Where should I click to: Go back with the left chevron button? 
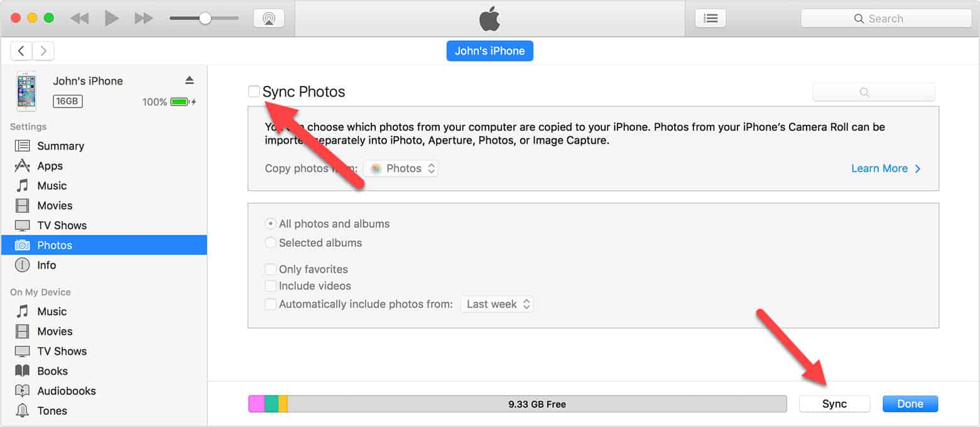[x=21, y=51]
